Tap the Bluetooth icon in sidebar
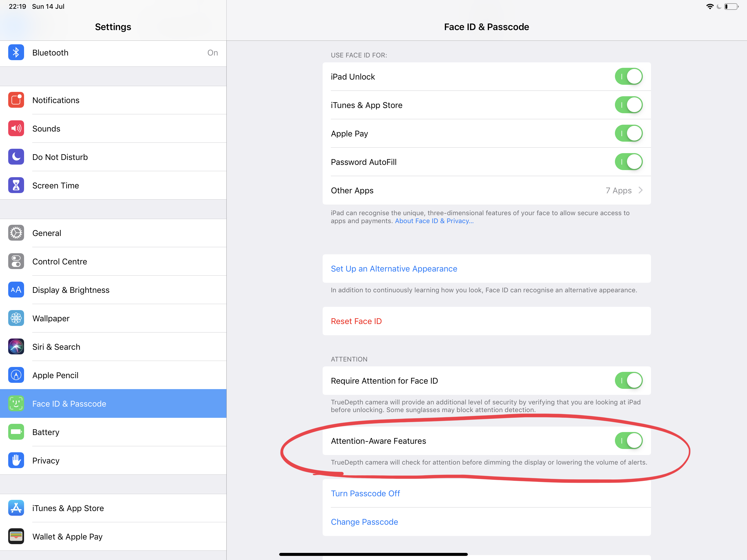The width and height of the screenshot is (747, 560). pos(16,52)
